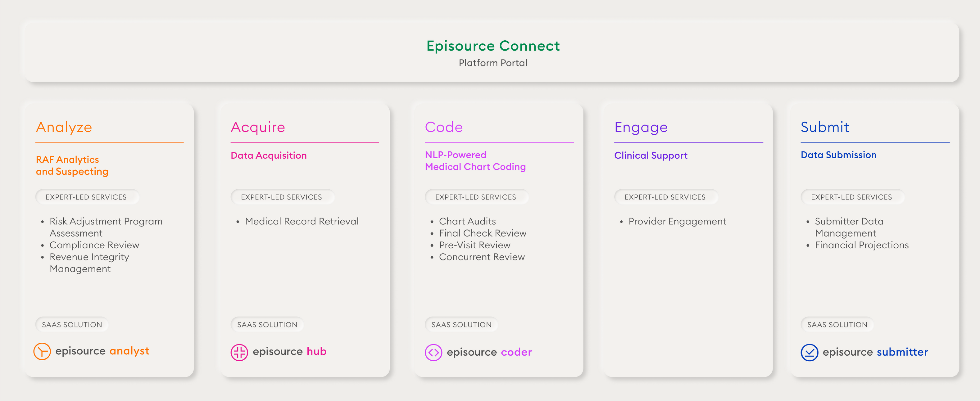Open the Engage column heading

641,127
